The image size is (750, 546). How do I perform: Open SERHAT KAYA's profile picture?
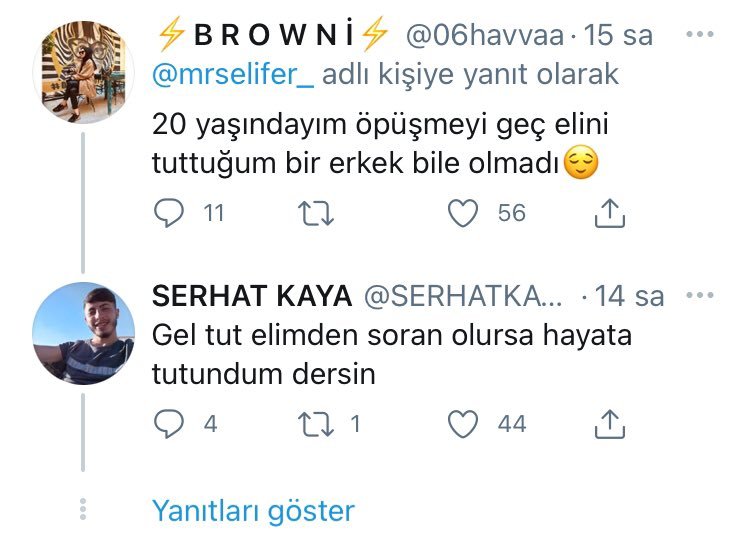click(83, 333)
